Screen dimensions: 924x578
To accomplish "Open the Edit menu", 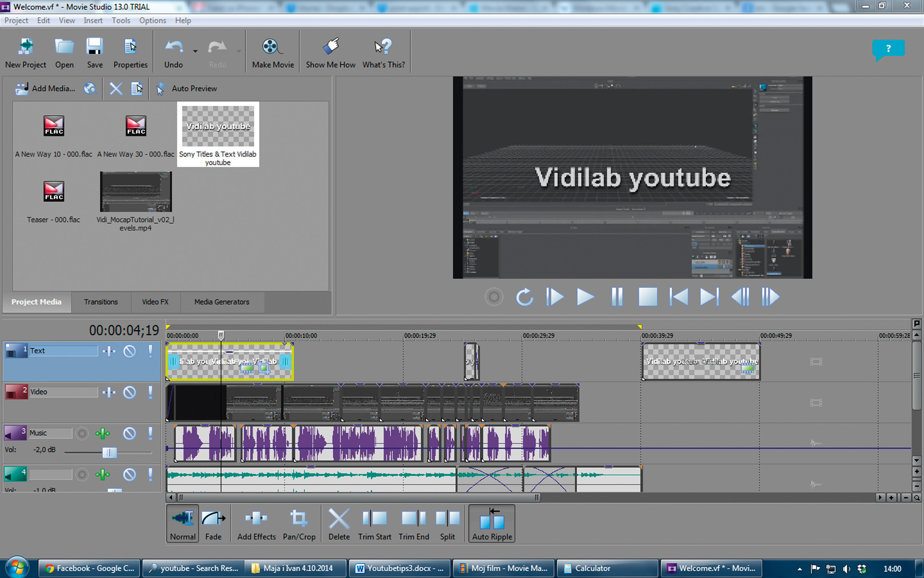I will (x=43, y=20).
